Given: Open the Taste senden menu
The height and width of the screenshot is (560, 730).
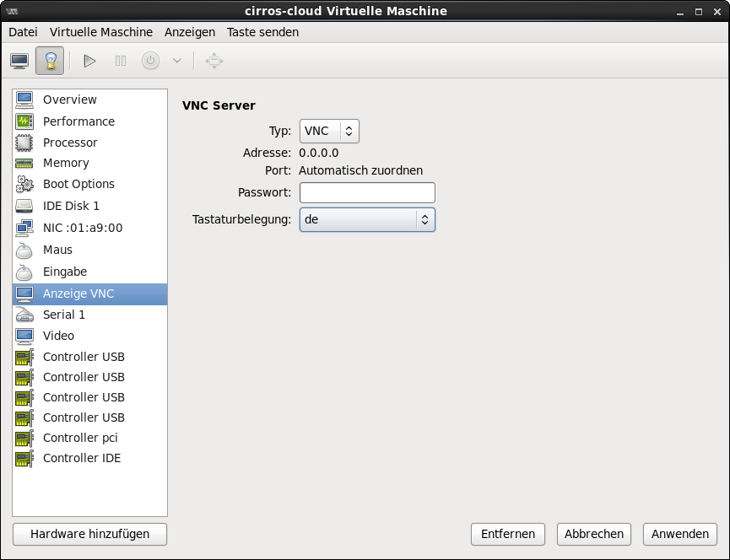Looking at the screenshot, I should click(262, 32).
